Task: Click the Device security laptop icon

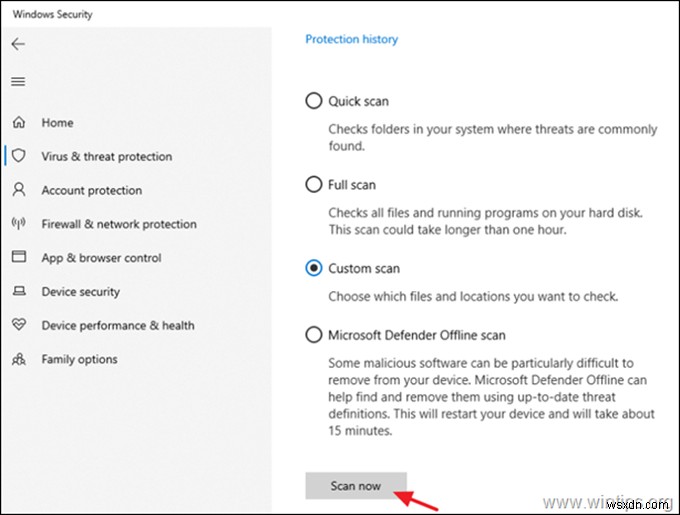Action: (x=19, y=291)
